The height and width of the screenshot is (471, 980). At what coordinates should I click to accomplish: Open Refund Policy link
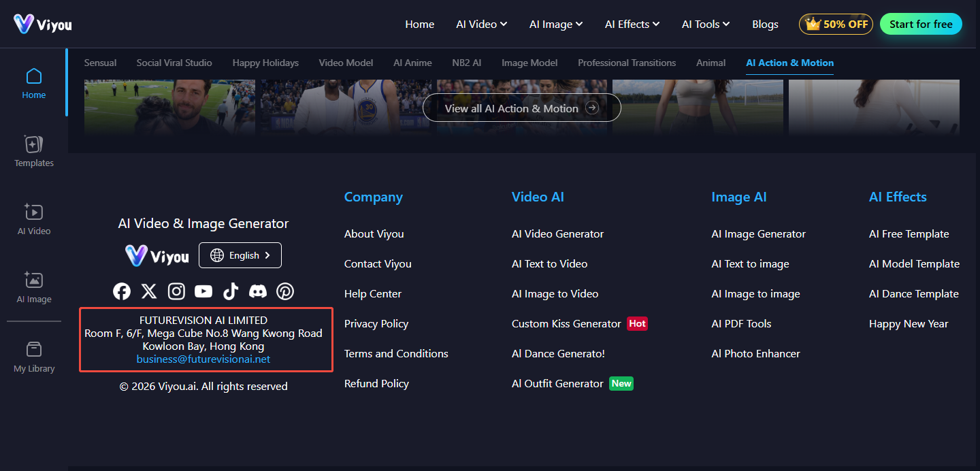376,383
